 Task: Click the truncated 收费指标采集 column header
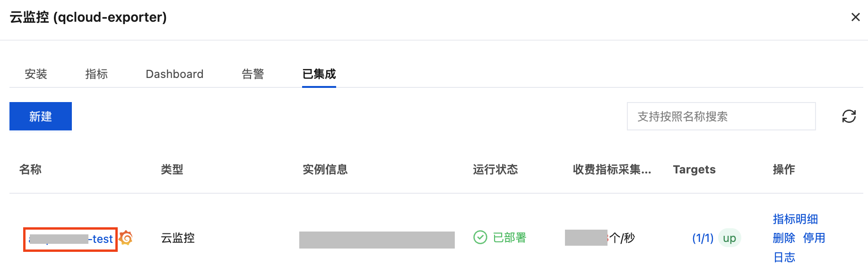(x=612, y=170)
